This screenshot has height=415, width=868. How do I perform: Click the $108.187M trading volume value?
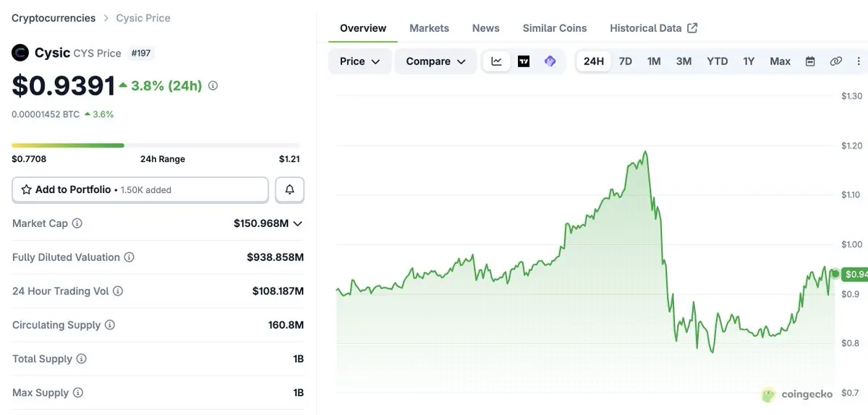[x=278, y=291]
